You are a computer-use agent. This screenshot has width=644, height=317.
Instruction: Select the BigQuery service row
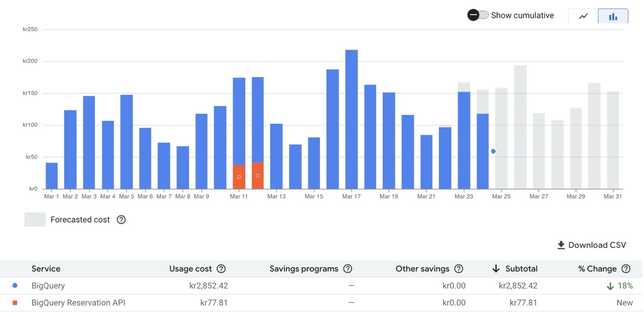point(48,286)
